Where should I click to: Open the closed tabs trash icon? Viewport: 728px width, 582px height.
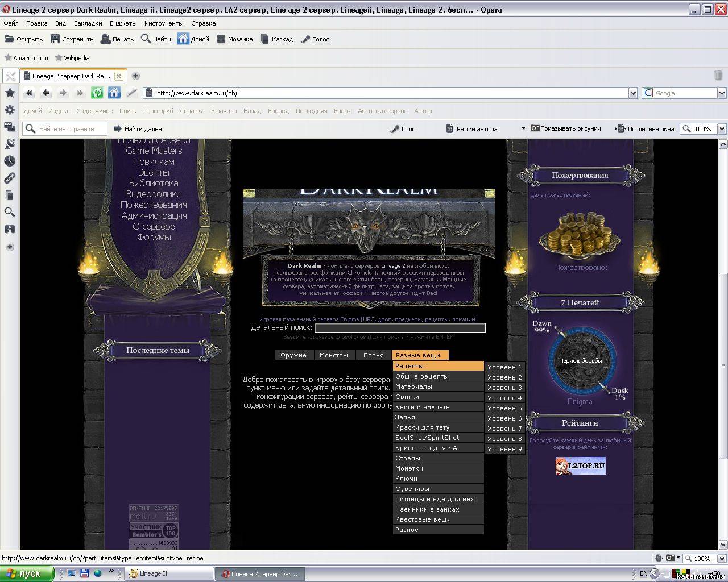pos(718,76)
